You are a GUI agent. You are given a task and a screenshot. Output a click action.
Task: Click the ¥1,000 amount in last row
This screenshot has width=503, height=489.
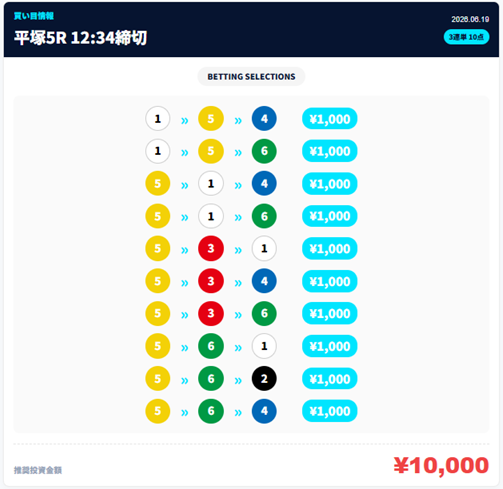click(x=330, y=411)
